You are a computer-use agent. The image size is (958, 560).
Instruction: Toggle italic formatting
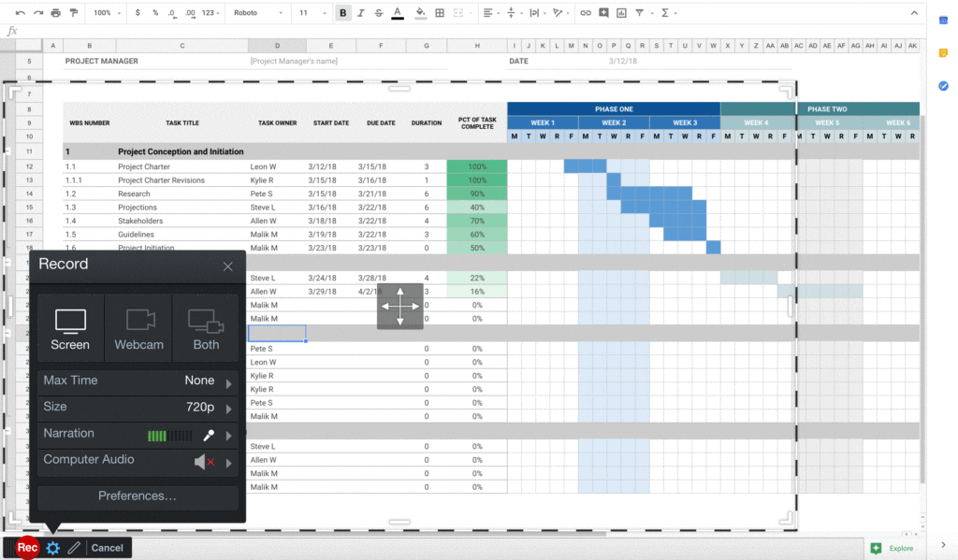point(360,13)
